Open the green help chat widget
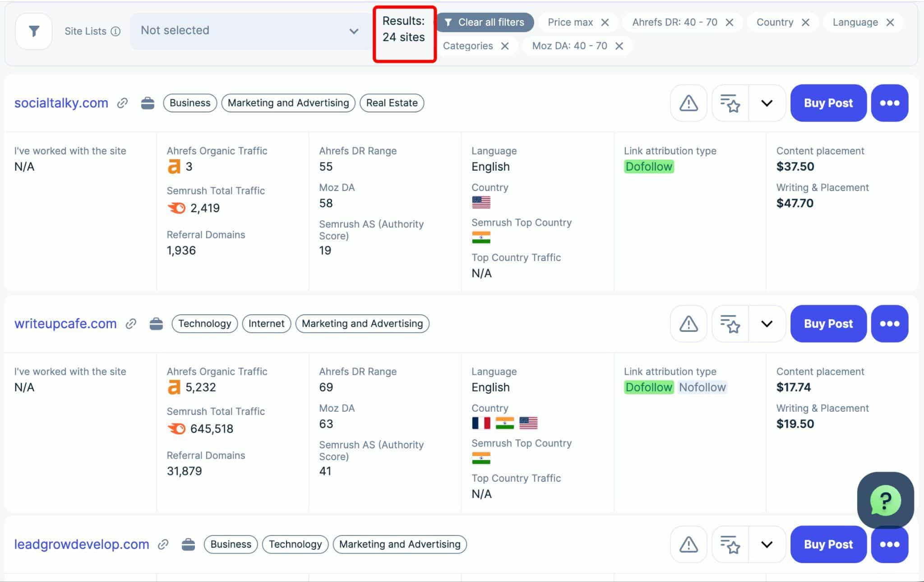The image size is (924, 582). [885, 500]
